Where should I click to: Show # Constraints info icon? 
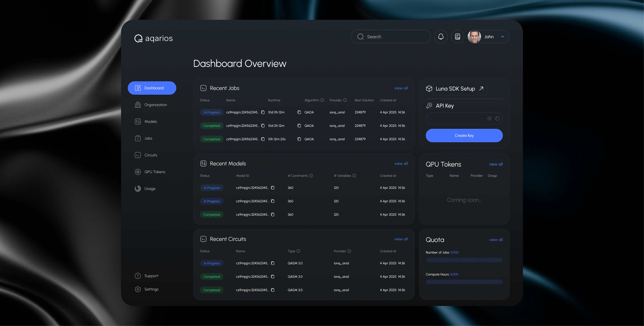coord(311,176)
